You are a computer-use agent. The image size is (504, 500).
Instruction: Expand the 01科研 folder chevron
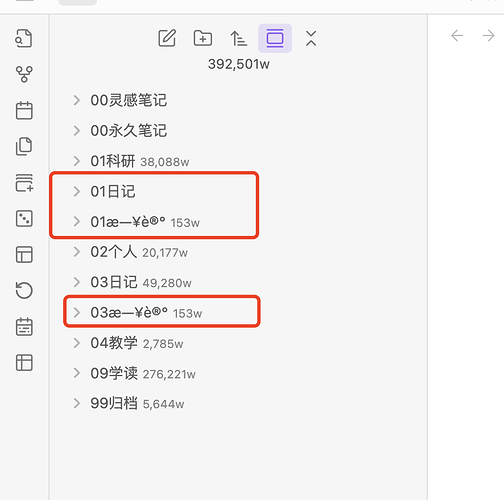tap(76, 161)
